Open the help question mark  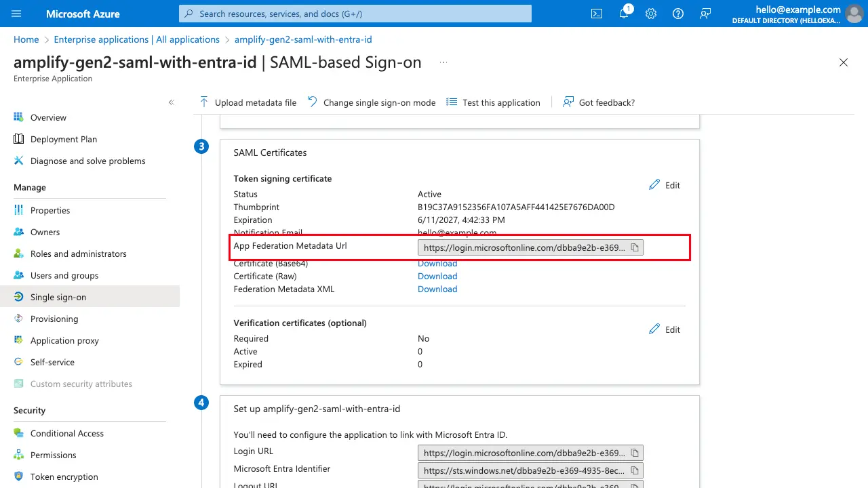678,14
